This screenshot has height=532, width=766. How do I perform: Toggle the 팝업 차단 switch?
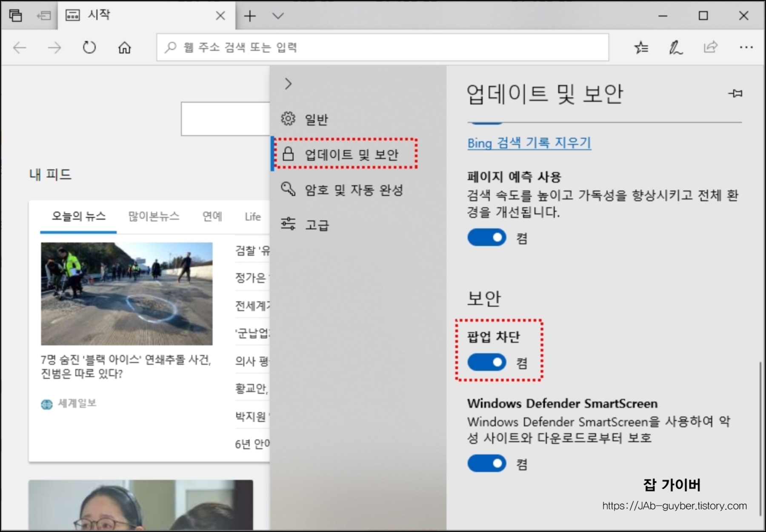487,362
